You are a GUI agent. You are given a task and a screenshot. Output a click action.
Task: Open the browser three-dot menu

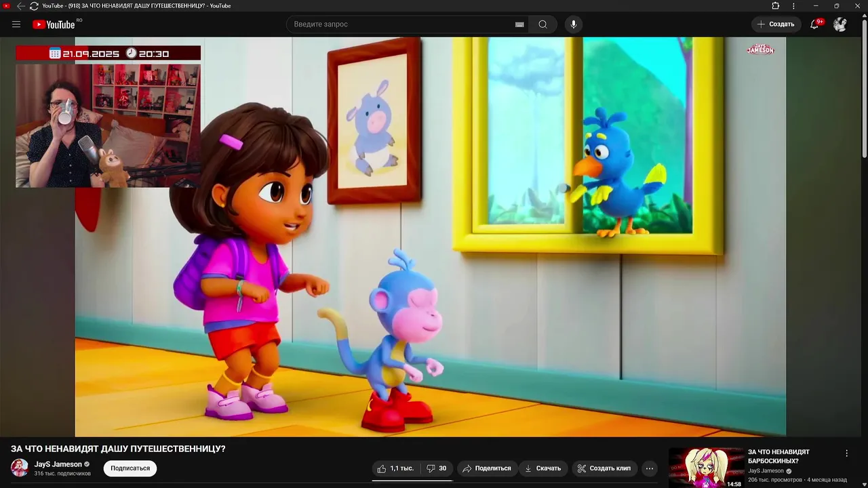click(793, 6)
